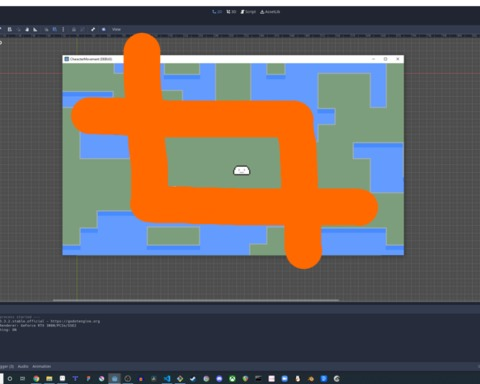Click the white bone-shaped tool in viewport toolbar
The image size is (480, 384).
pos(93,29)
